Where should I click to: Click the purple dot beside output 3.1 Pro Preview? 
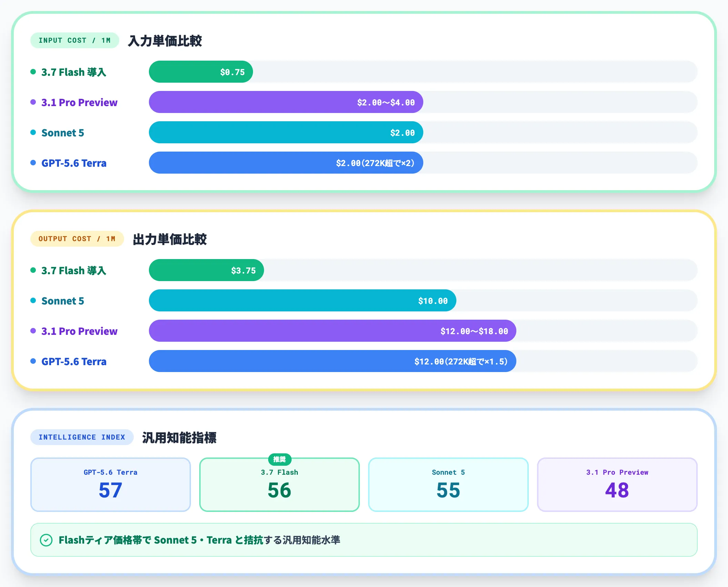33,331
